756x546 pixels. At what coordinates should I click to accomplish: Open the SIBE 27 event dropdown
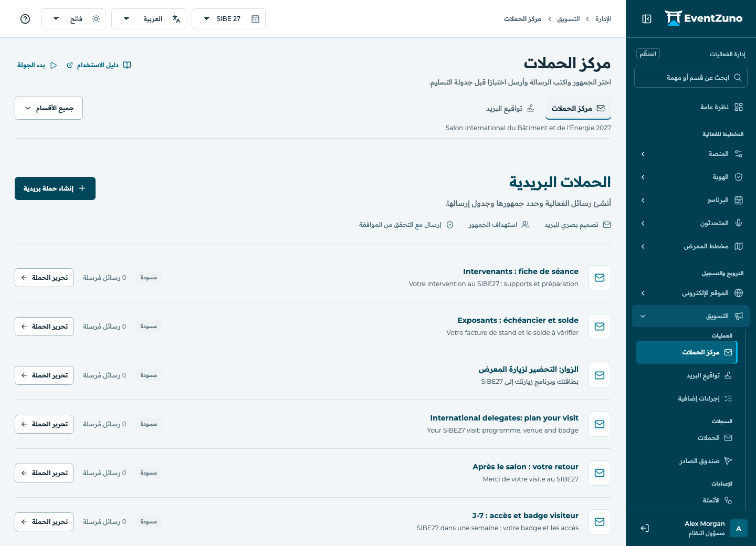pyautogui.click(x=228, y=19)
